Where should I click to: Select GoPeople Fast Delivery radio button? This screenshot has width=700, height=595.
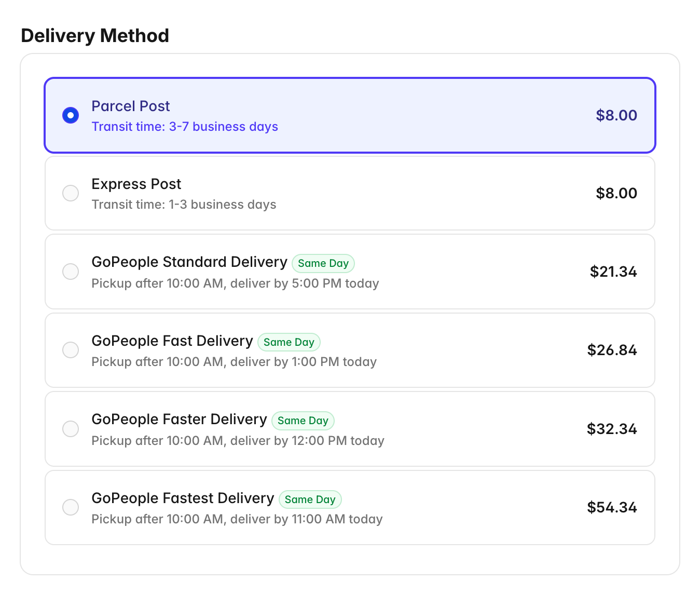pyautogui.click(x=71, y=350)
